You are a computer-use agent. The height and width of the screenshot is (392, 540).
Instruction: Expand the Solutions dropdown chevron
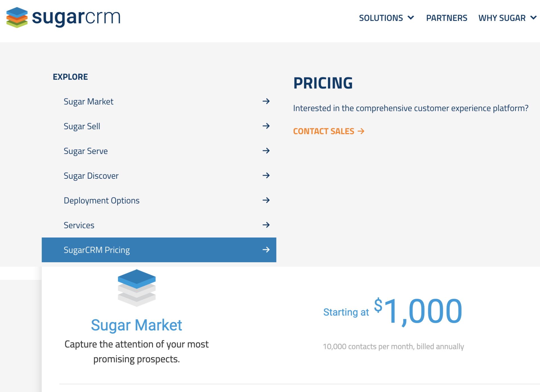[x=411, y=18]
